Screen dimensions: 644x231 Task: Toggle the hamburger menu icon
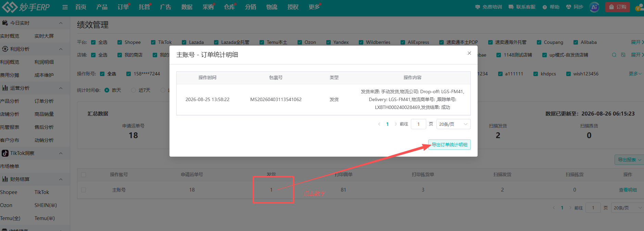65,7
